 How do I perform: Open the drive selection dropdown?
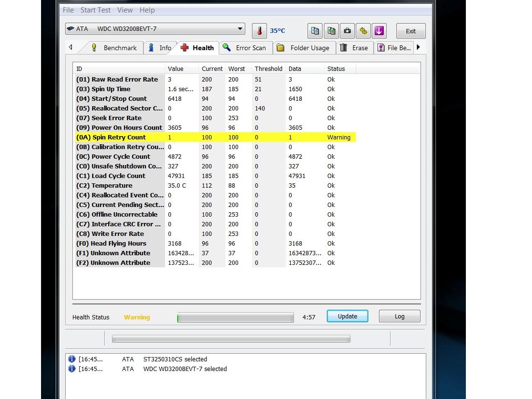155,29
